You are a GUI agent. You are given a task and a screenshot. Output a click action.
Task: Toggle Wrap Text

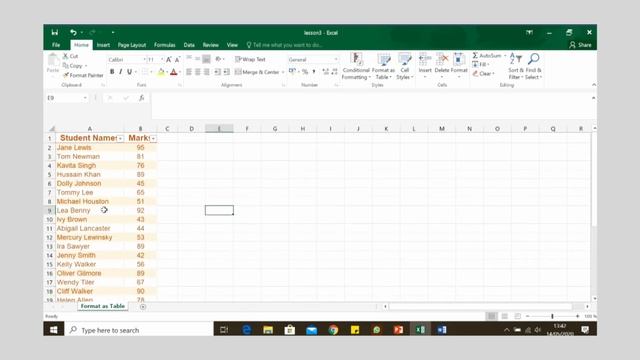[x=250, y=59]
